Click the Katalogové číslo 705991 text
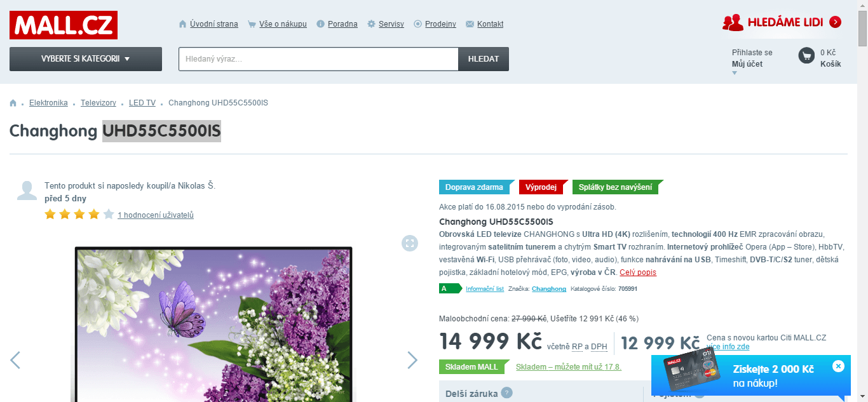This screenshot has height=402, width=868. point(604,289)
